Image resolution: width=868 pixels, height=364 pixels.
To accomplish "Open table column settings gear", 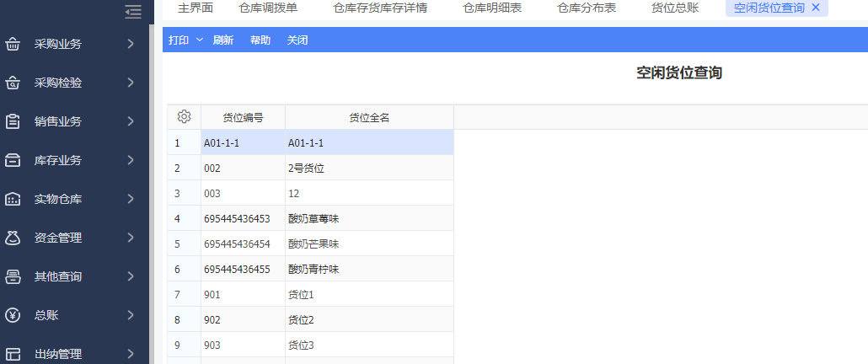I will tap(185, 117).
